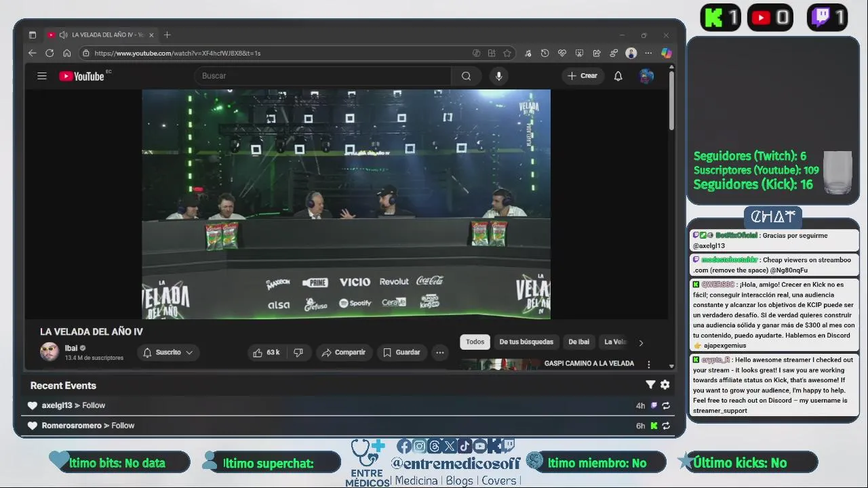Close the LA VELADA browser tab
Screen dimensions: 868x488
click(x=152, y=35)
